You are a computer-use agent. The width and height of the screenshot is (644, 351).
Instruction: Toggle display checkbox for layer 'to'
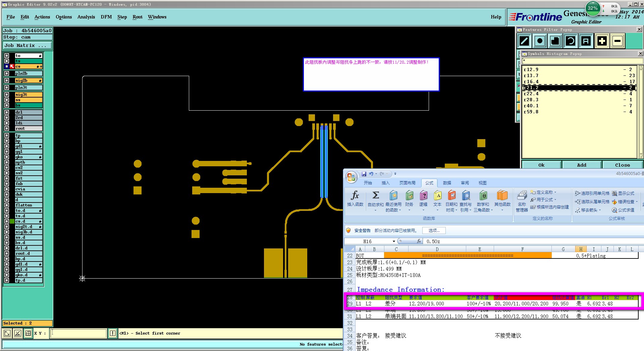click(x=7, y=56)
